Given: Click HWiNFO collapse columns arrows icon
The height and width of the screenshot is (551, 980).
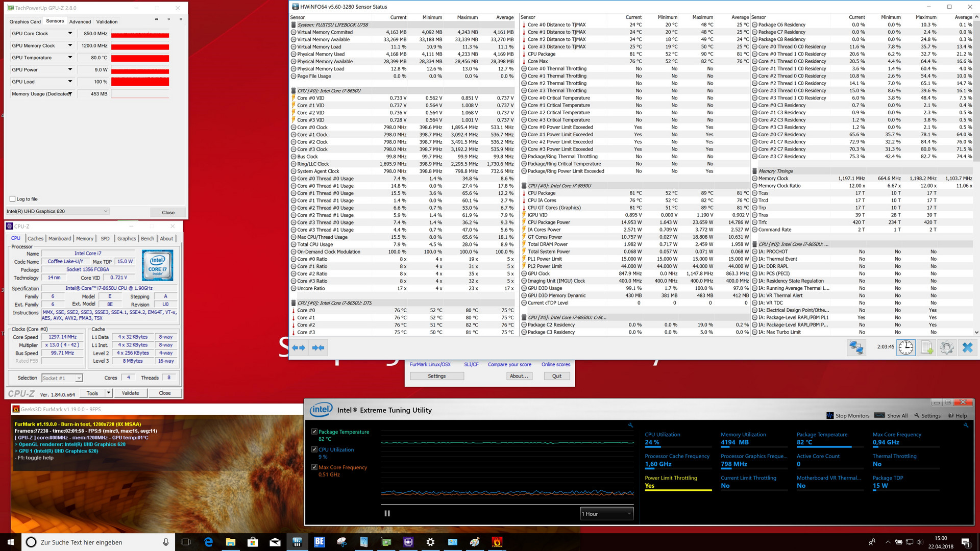Looking at the screenshot, I should coord(318,348).
